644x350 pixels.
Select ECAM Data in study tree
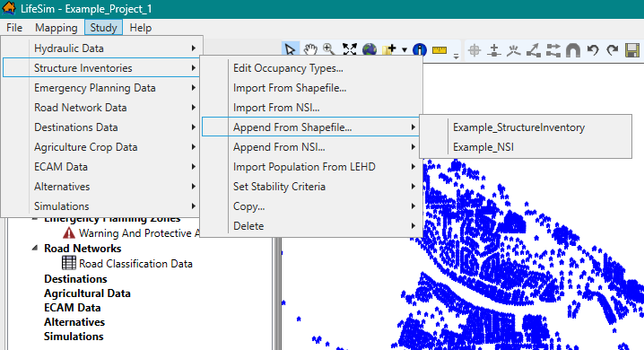(73, 308)
